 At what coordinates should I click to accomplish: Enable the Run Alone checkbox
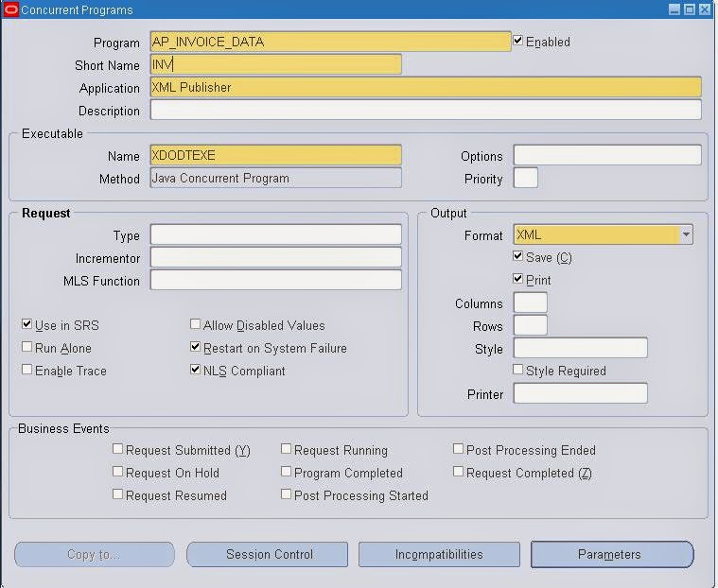(x=27, y=347)
